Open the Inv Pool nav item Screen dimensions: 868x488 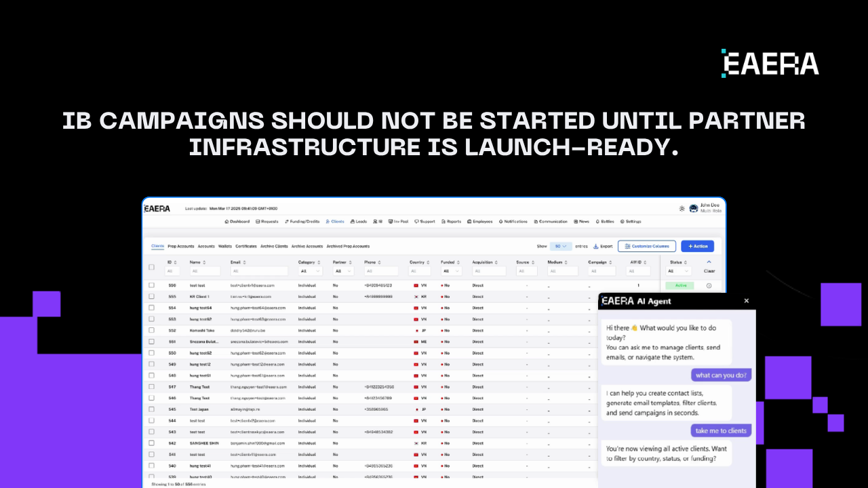click(398, 222)
